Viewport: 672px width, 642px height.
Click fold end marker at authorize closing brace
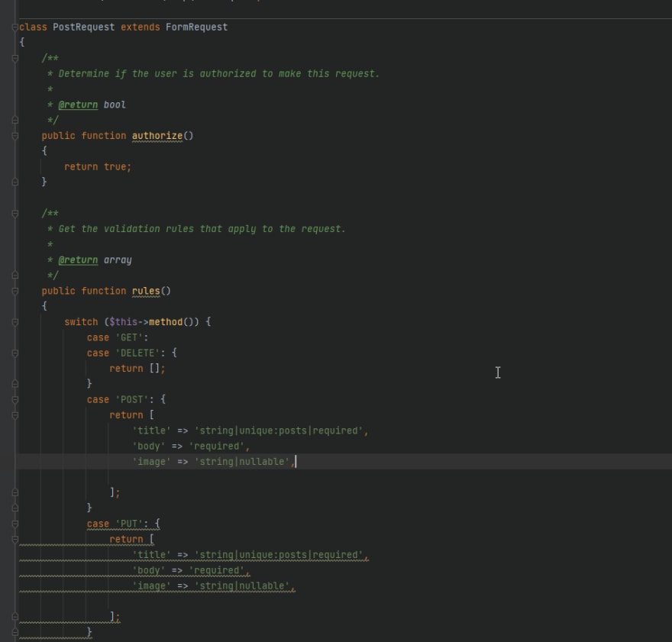15,182
